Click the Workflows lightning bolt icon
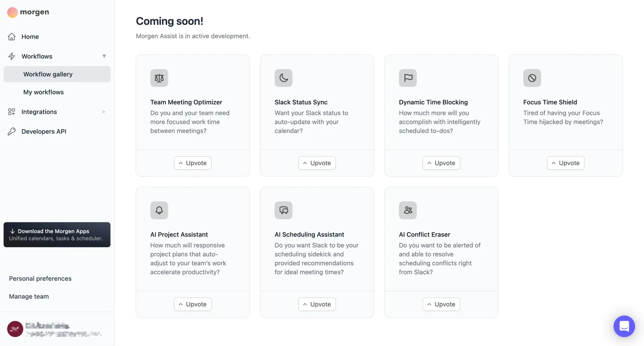This screenshot has width=644, height=346. click(12, 56)
